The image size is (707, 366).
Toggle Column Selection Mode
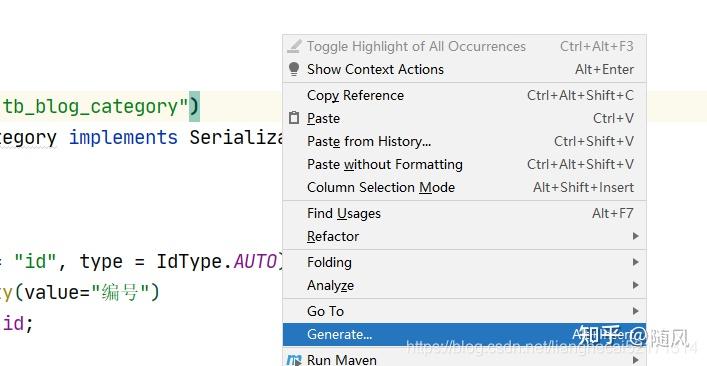(x=464, y=188)
